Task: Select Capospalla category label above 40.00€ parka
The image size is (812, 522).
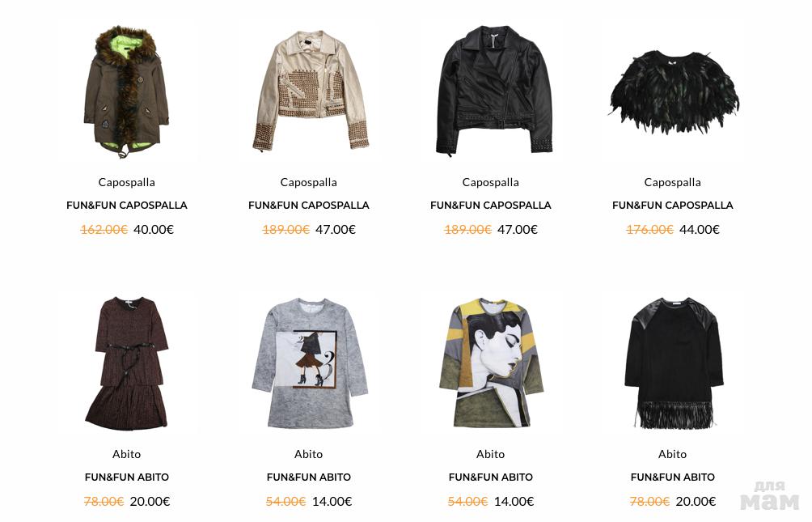Action: (x=127, y=182)
